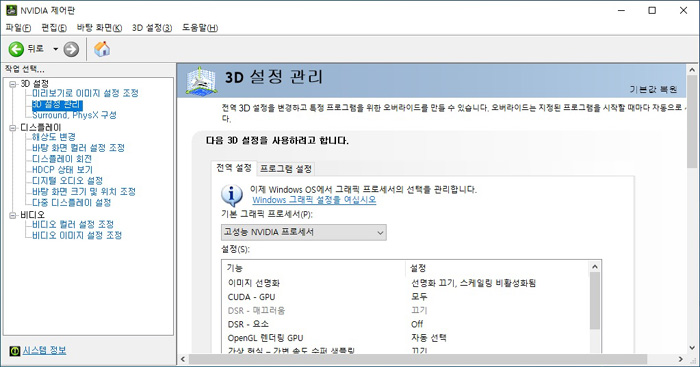Click the settings list scrollbar thumb
The height and width of the screenshot is (367, 700).
[x=595, y=301]
